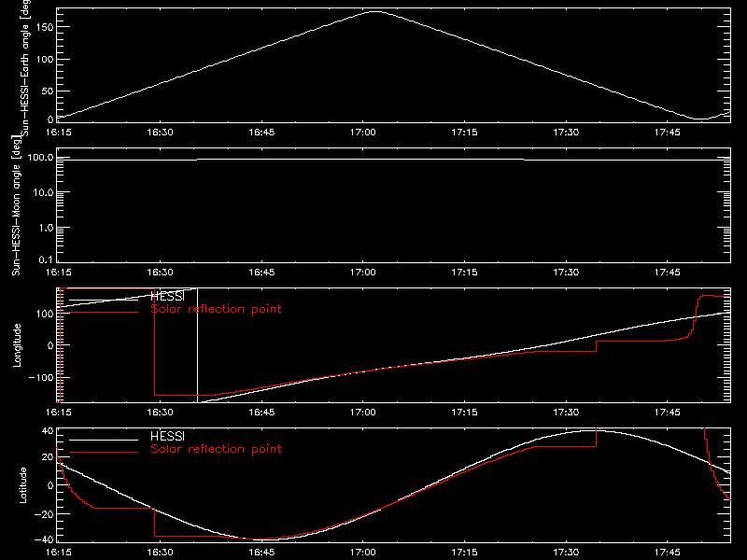Select the 'HESSI' legend text in Longitude plot

(167, 296)
